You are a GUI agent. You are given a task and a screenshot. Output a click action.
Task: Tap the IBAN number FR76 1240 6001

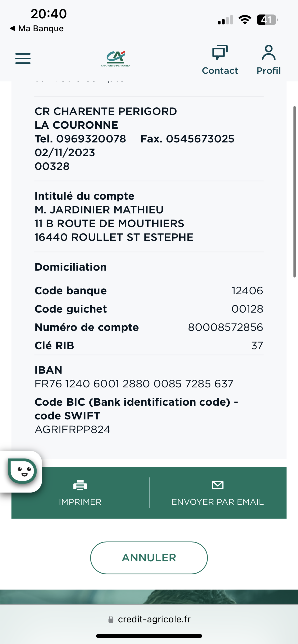[x=134, y=384]
